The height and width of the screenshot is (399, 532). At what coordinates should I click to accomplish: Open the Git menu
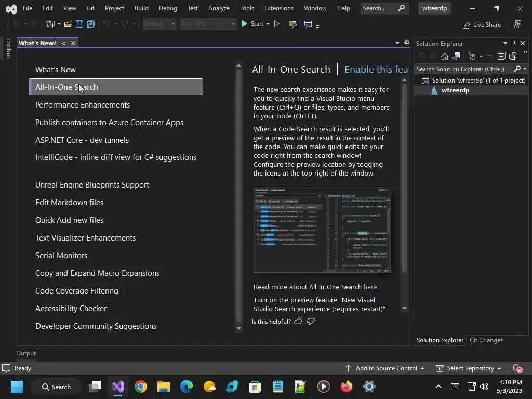click(90, 8)
